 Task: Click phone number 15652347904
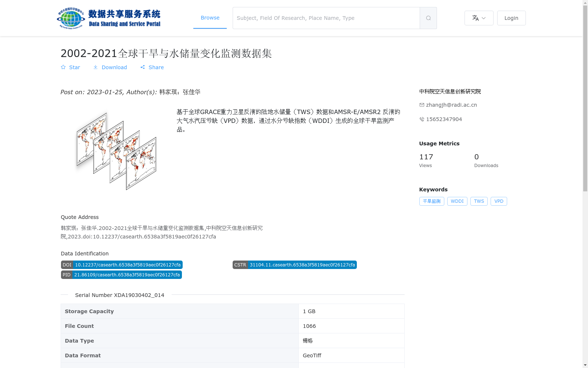coord(444,119)
